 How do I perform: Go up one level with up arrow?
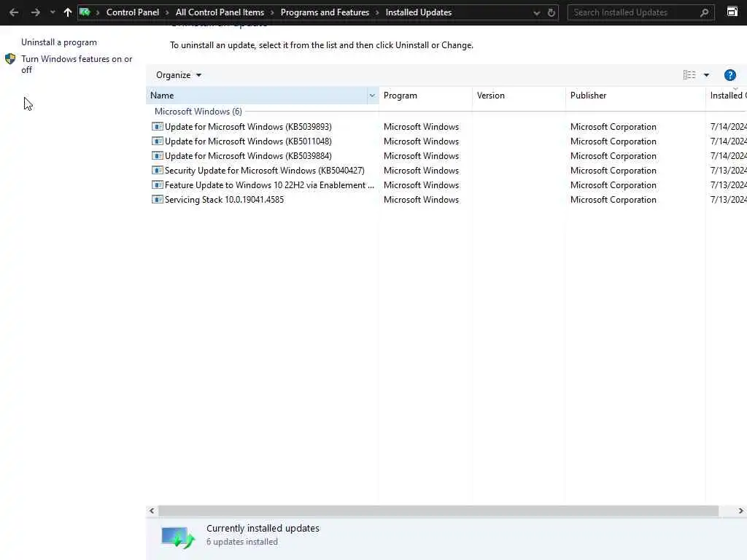tap(68, 12)
